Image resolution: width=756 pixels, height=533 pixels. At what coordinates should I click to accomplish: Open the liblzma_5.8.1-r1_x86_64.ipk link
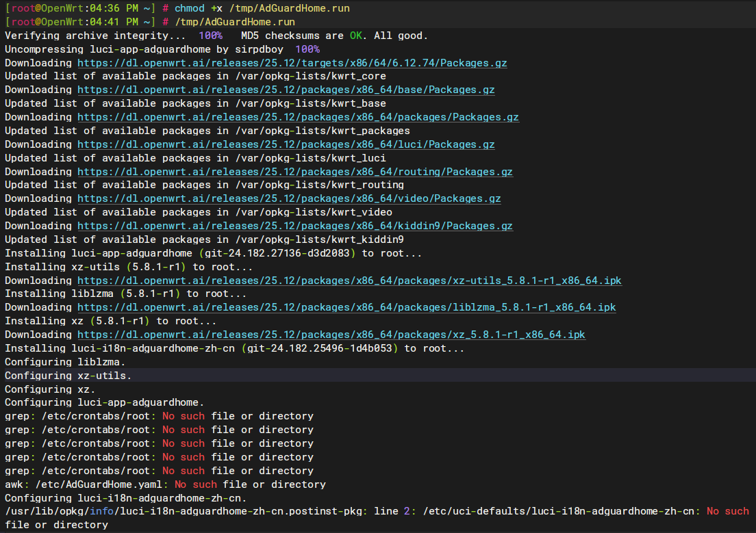click(x=346, y=307)
